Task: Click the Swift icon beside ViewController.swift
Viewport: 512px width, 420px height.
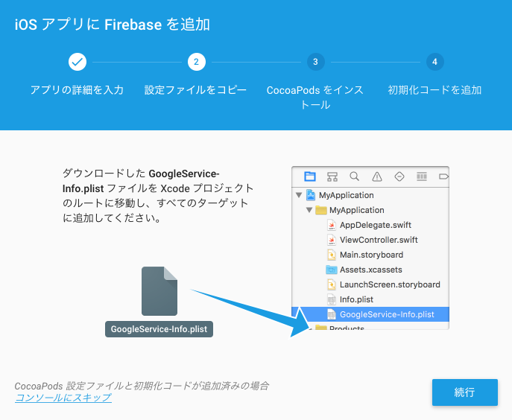Action: (332, 240)
